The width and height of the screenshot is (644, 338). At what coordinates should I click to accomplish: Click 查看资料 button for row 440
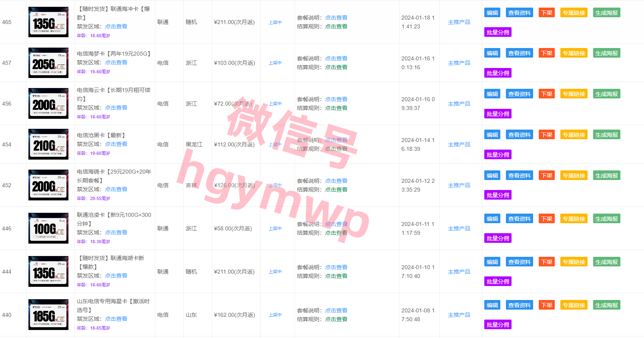click(520, 305)
